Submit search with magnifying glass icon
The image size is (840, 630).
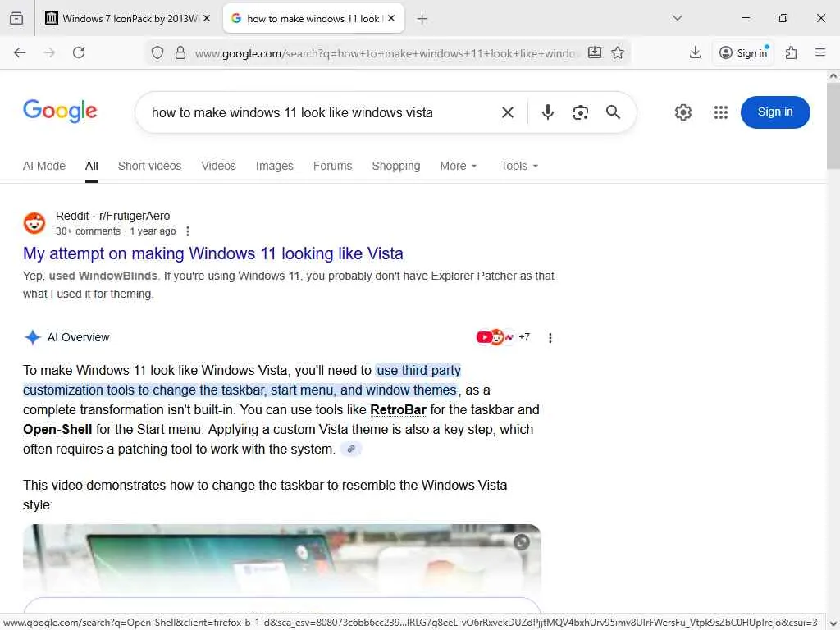[x=614, y=112]
